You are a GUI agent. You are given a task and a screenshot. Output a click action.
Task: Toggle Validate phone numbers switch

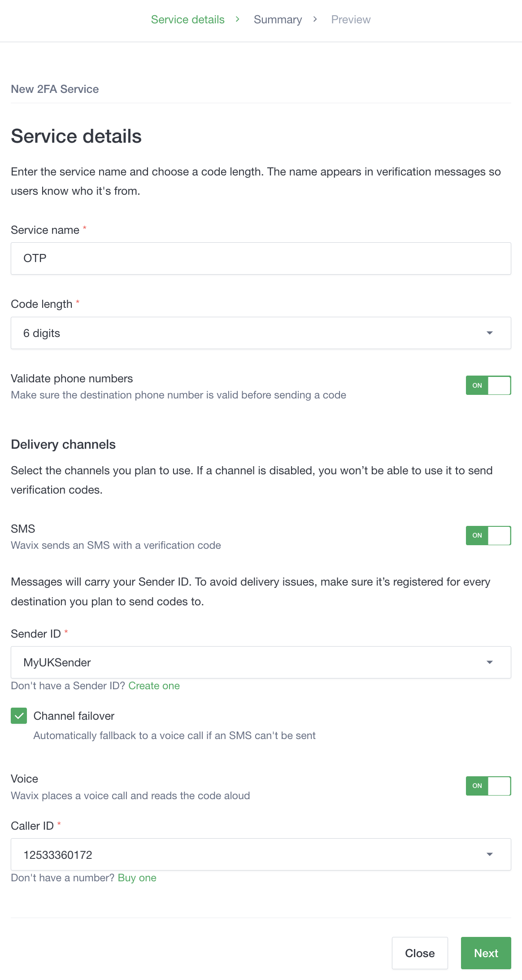488,385
